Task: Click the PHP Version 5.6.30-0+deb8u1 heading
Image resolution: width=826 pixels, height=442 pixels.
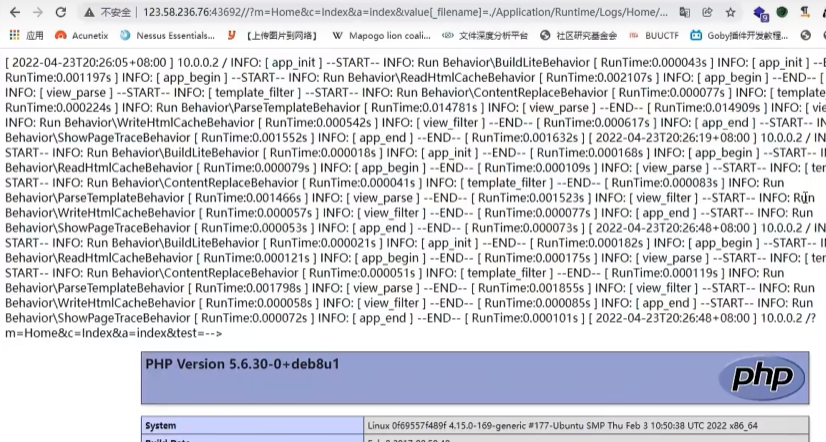Action: click(242, 364)
